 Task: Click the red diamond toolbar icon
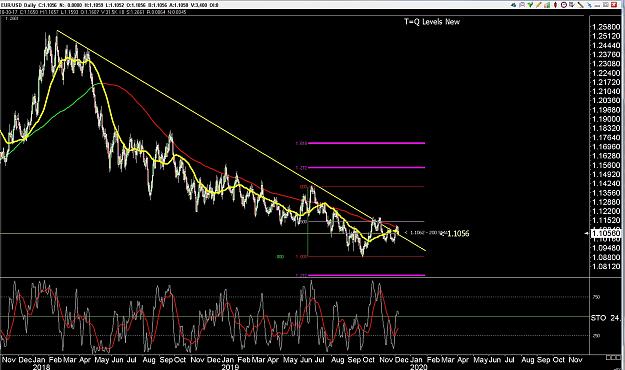click(555, 5)
